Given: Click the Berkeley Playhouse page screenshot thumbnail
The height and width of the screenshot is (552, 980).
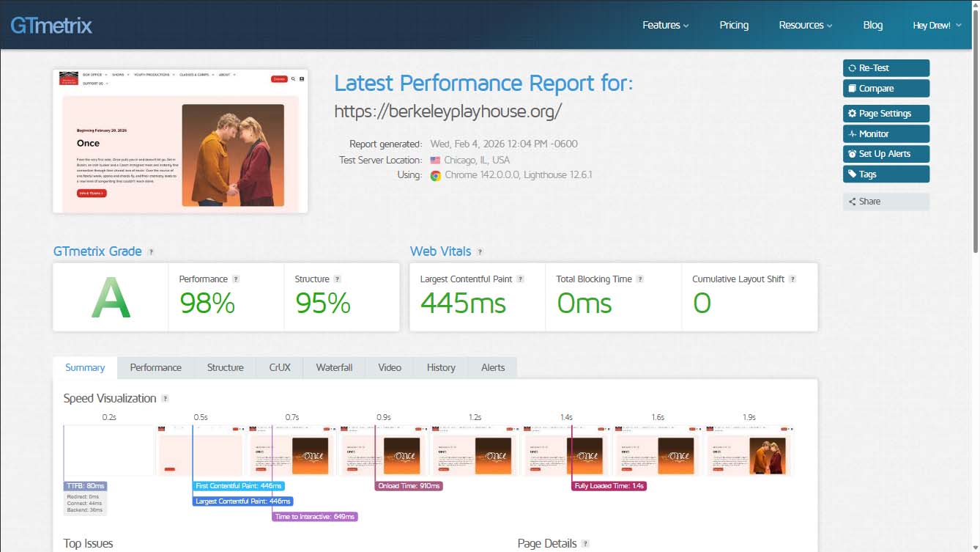Looking at the screenshot, I should [x=180, y=141].
